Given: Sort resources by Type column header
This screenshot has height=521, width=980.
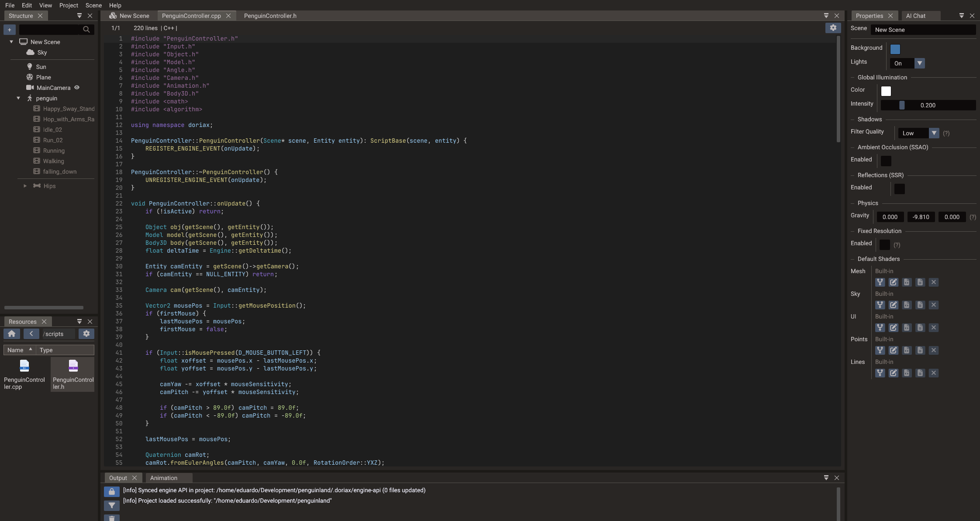Looking at the screenshot, I should [x=65, y=350].
